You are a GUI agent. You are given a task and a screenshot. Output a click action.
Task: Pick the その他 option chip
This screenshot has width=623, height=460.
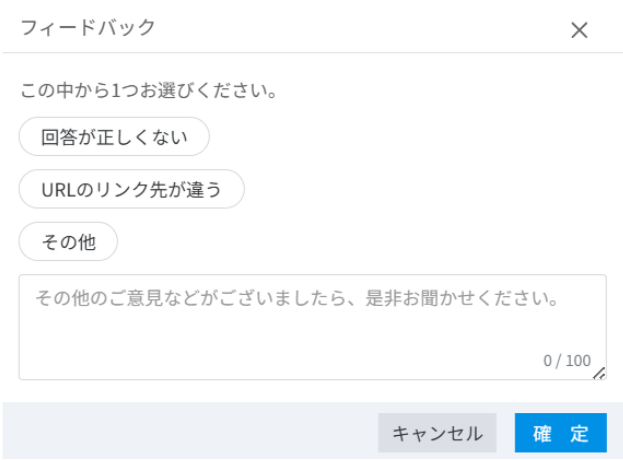[68, 241]
